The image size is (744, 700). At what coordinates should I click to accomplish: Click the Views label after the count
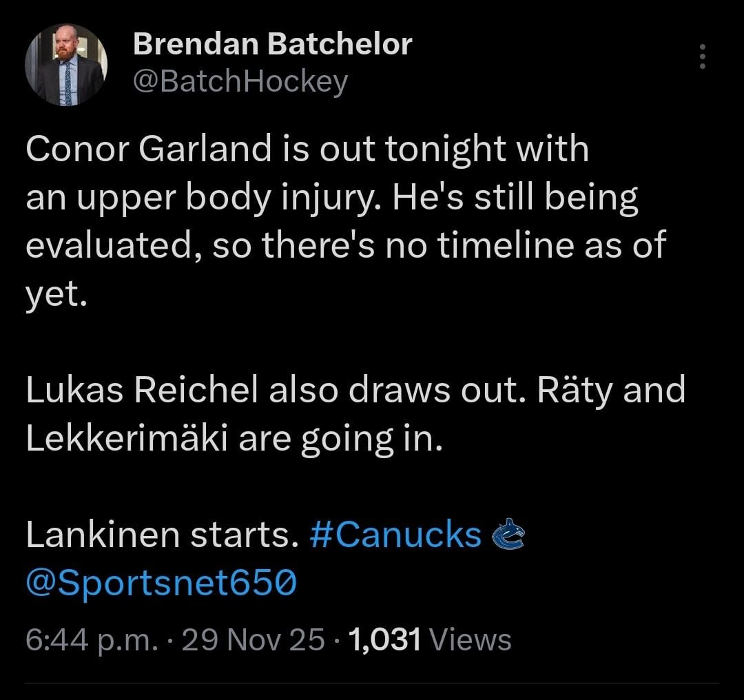tap(469, 639)
